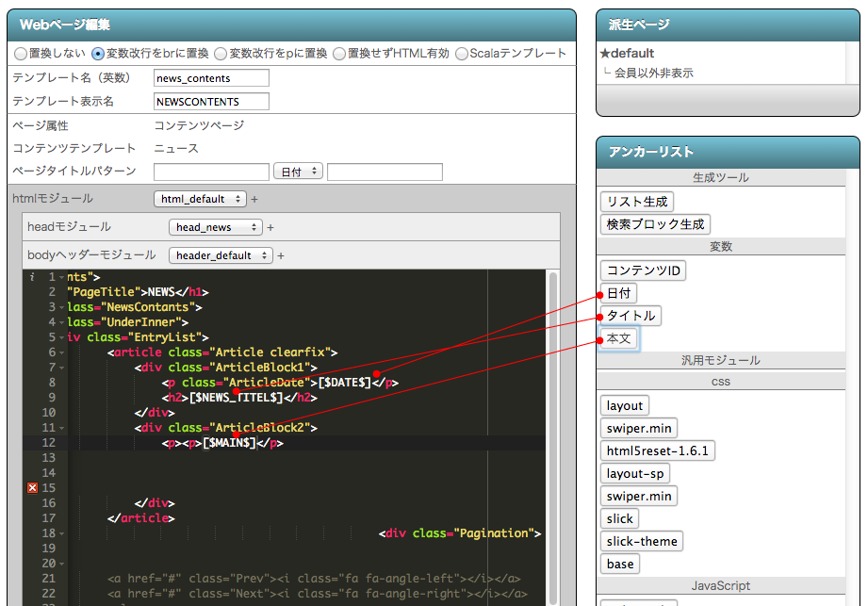Viewport: 868px width, 606px height.
Task: Click the page title pattern field after 日付
Action: [x=385, y=172]
